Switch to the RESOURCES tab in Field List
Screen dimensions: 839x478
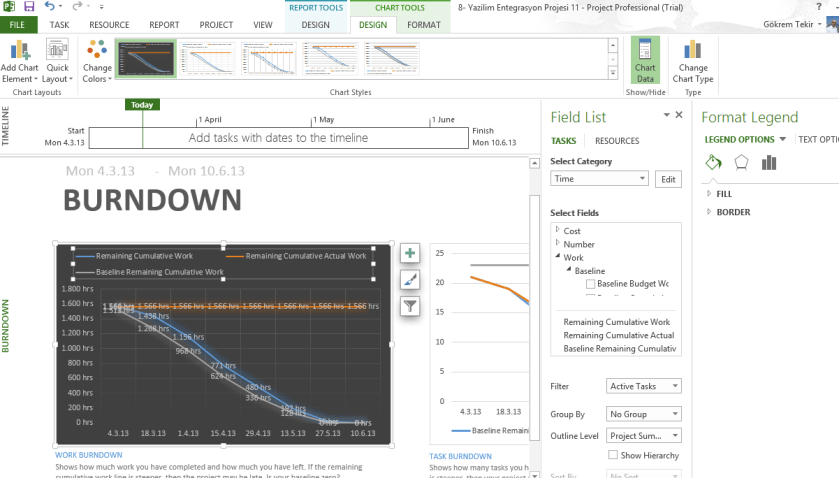(x=616, y=142)
